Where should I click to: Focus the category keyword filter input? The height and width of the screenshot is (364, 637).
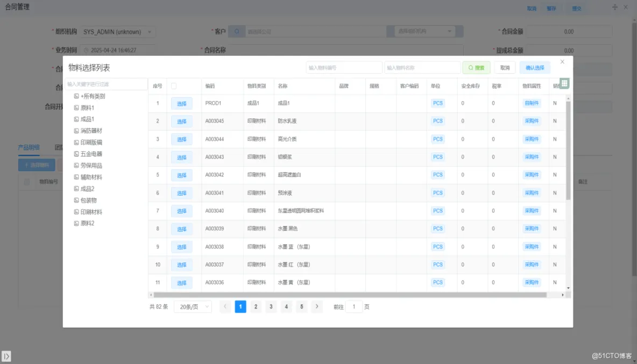[x=105, y=84]
